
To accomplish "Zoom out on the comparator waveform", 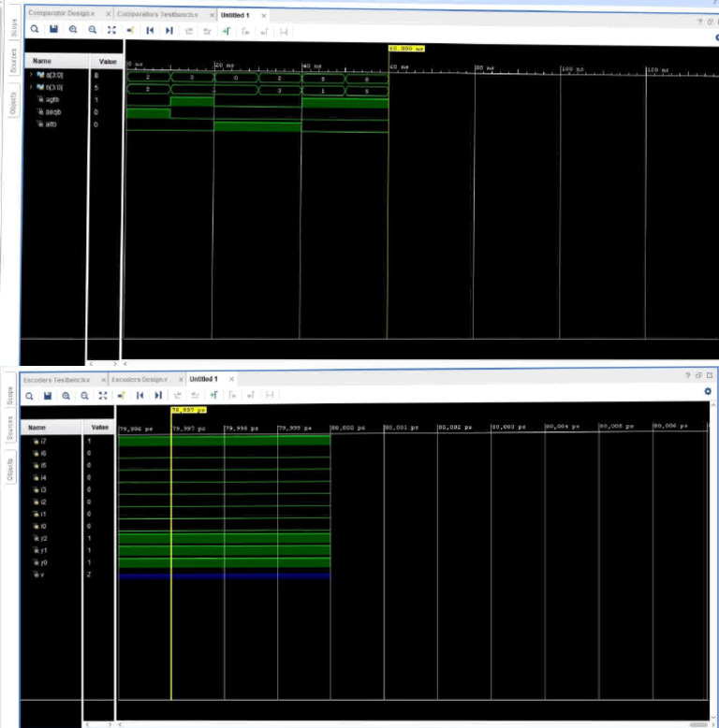I will pos(93,30).
